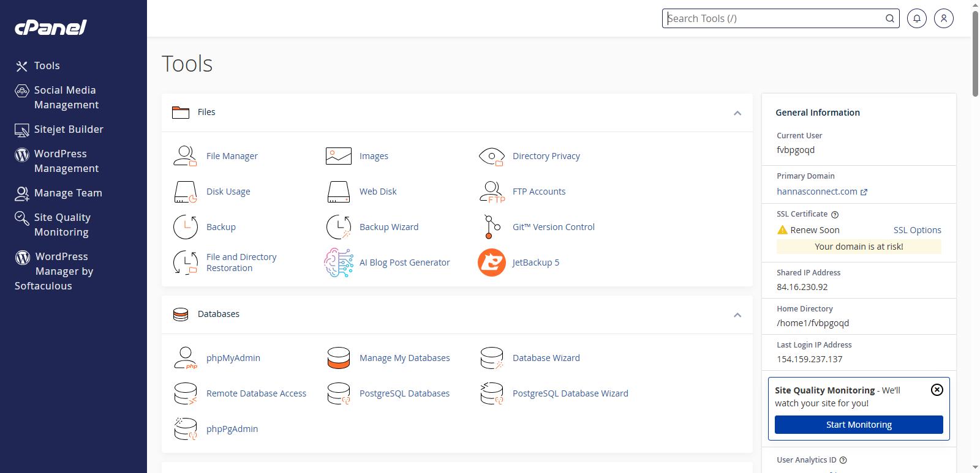Open Manage Team from sidebar

click(x=67, y=193)
